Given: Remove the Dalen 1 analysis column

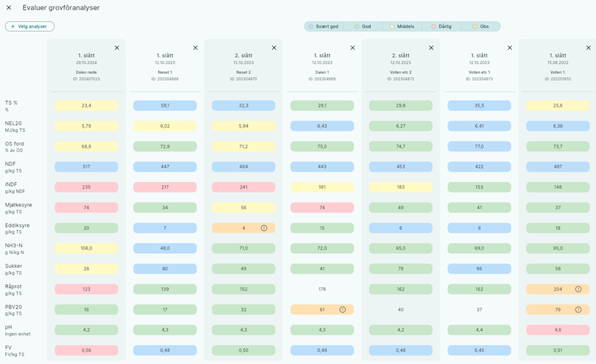Looking at the screenshot, I should coord(352,47).
